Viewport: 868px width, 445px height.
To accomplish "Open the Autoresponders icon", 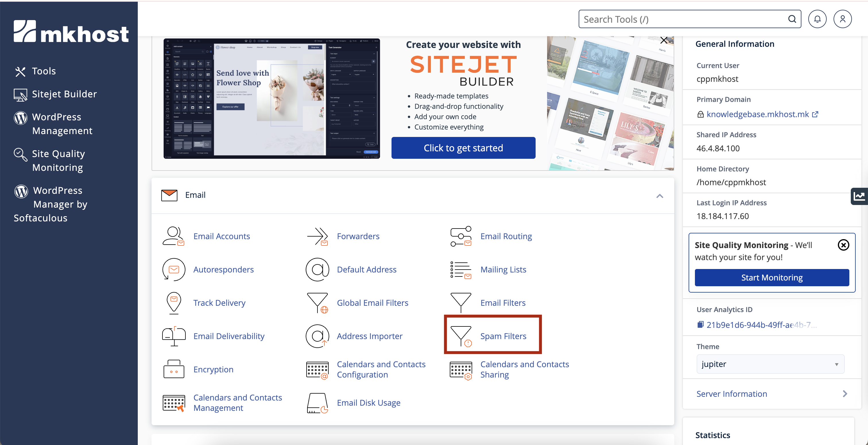I will point(174,269).
